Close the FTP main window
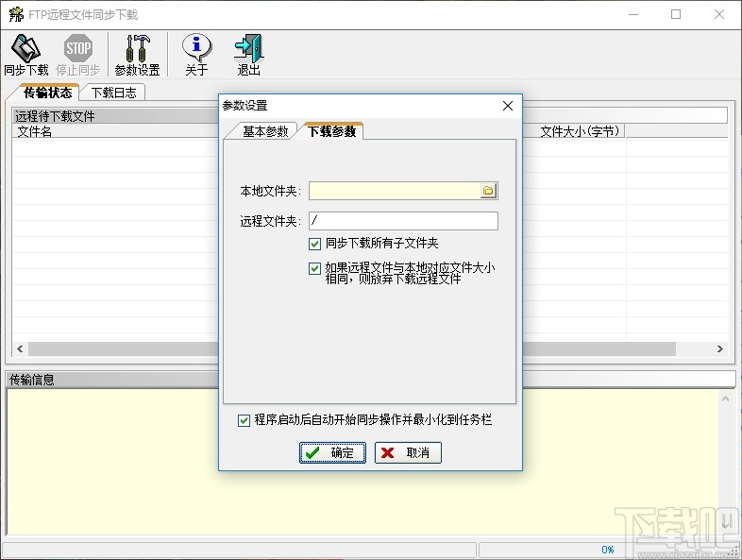Screen dimensions: 742x560 pos(718,15)
